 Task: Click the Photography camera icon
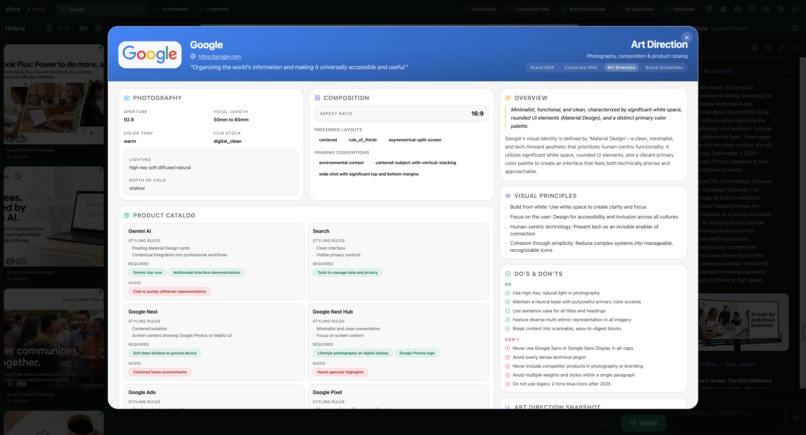pyautogui.click(x=127, y=98)
